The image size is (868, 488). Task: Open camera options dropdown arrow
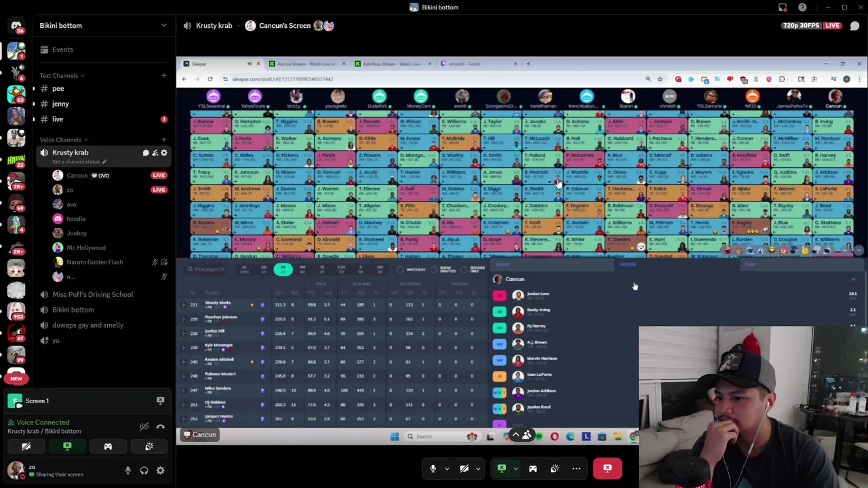pos(478,468)
